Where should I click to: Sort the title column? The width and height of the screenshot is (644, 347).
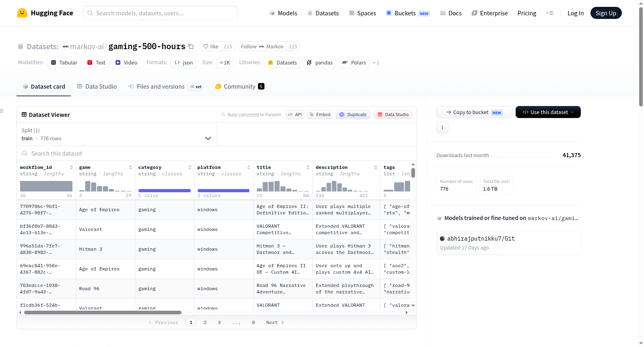[x=308, y=167]
